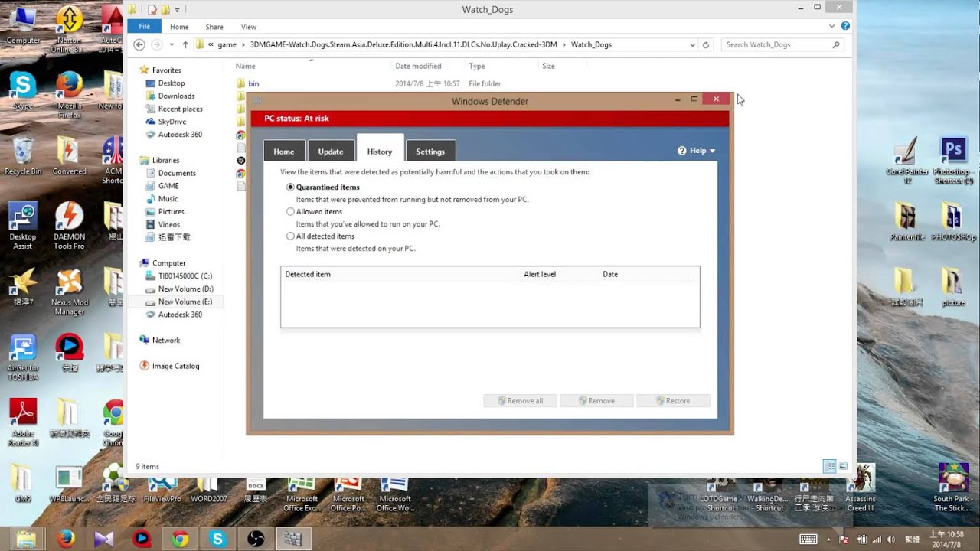The image size is (980, 551).
Task: Click the Remove button in Windows Defender
Action: point(596,400)
